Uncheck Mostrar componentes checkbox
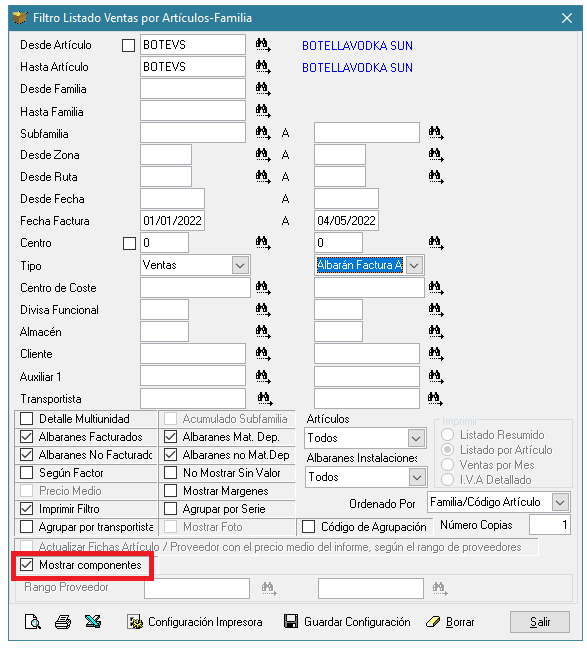587x648 pixels. (26, 565)
